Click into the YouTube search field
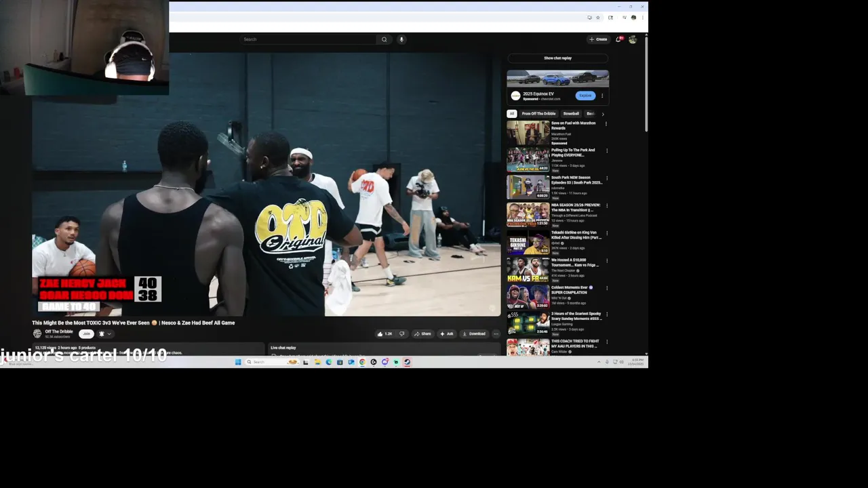The width and height of the screenshot is (868, 488). tap(309, 39)
